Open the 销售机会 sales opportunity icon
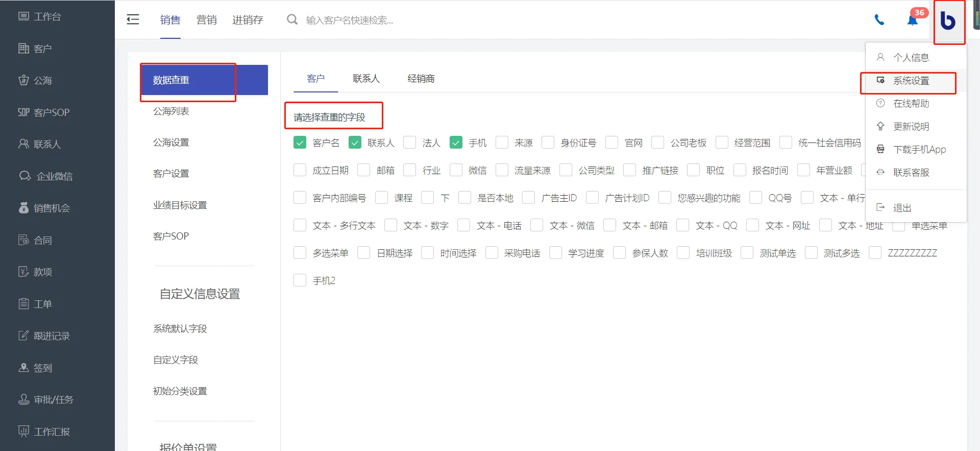980x451 pixels. coord(23,208)
